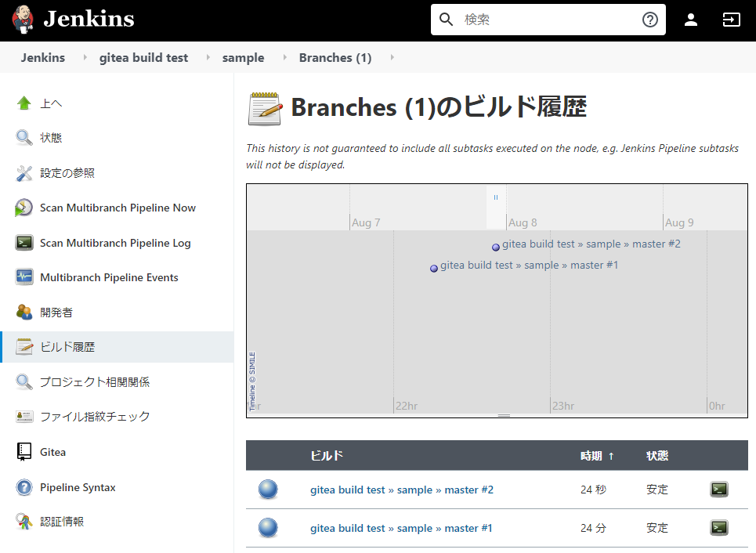The image size is (756, 553).
Task: Expand dropdown arrow after Branches (1) breadcrumb
Action: pos(392,57)
